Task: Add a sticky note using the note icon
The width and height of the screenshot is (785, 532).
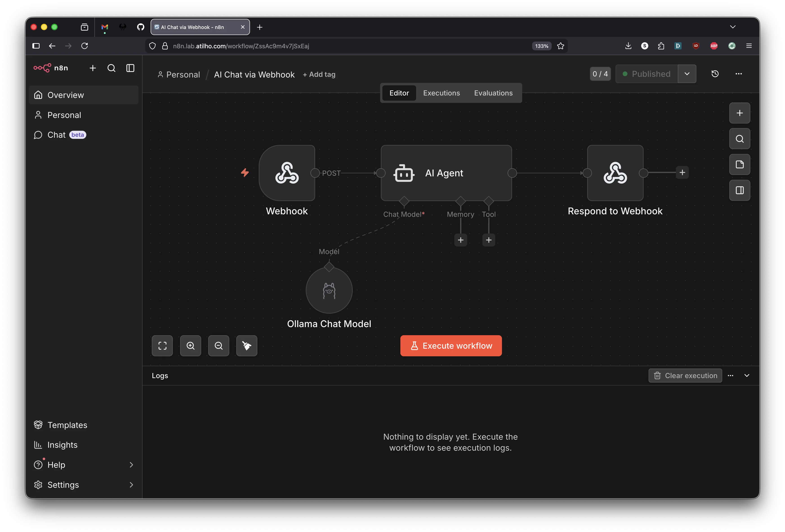Action: pyautogui.click(x=739, y=164)
